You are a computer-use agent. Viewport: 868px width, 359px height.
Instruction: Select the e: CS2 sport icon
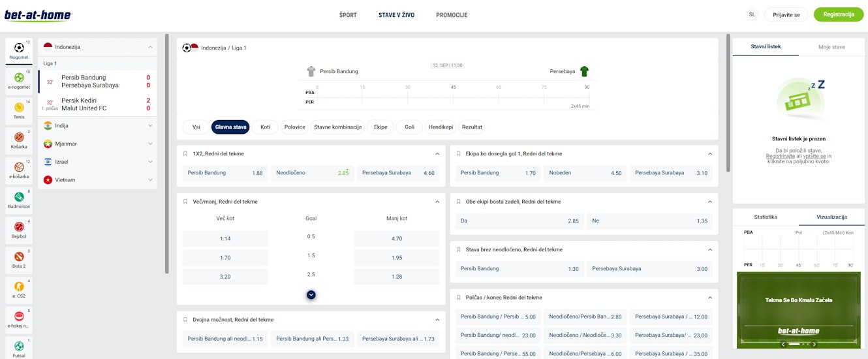19,289
